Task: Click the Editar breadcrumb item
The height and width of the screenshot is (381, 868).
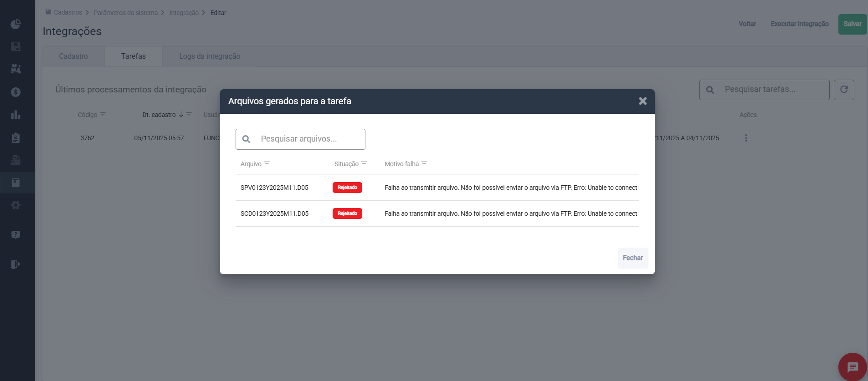Action: coord(218,13)
